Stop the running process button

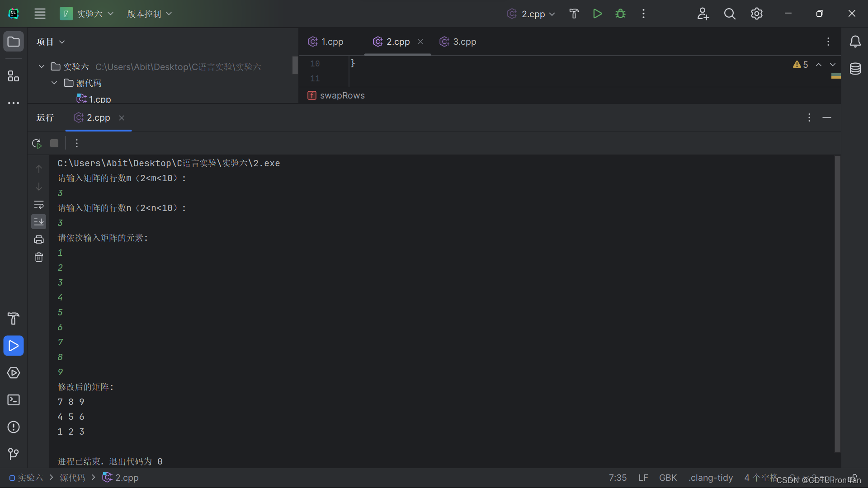(54, 143)
